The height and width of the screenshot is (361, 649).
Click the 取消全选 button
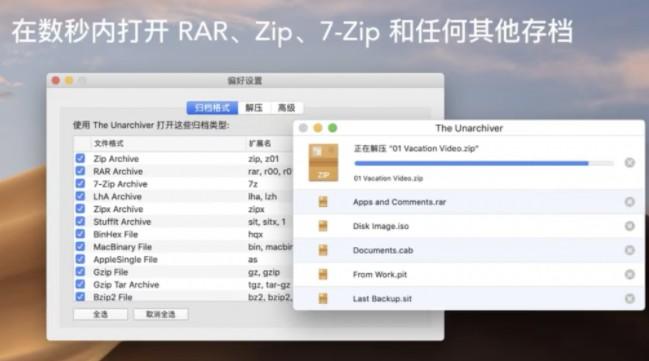(161, 314)
